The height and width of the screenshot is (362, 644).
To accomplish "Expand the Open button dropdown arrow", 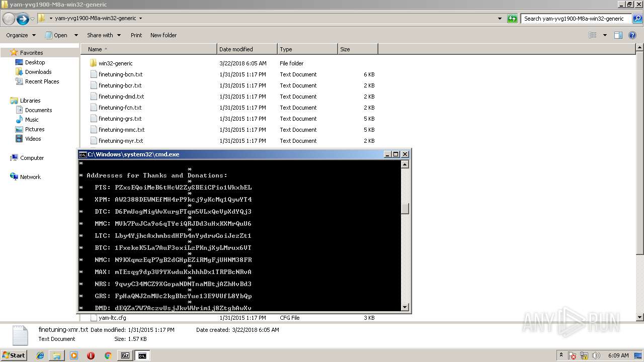I will click(x=76, y=35).
